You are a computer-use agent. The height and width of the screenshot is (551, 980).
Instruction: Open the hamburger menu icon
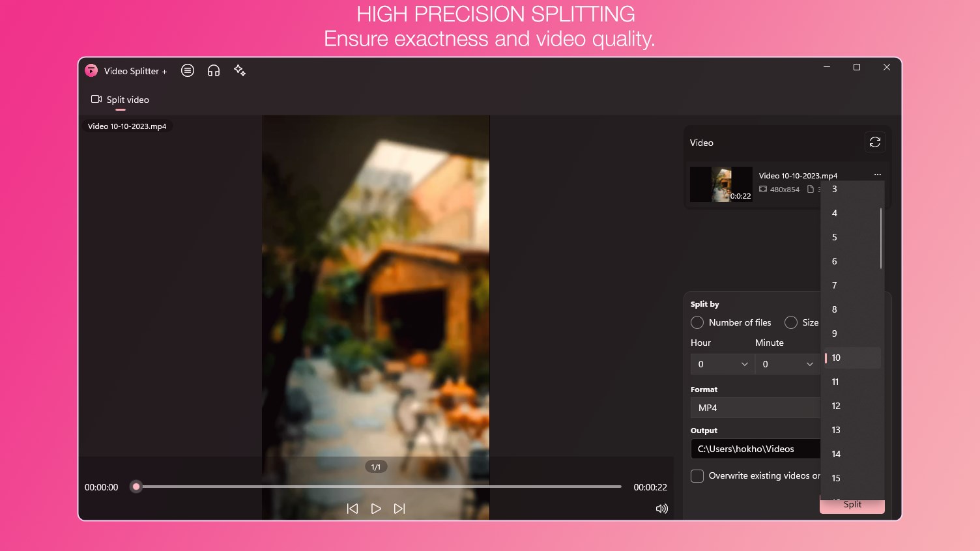click(x=188, y=70)
